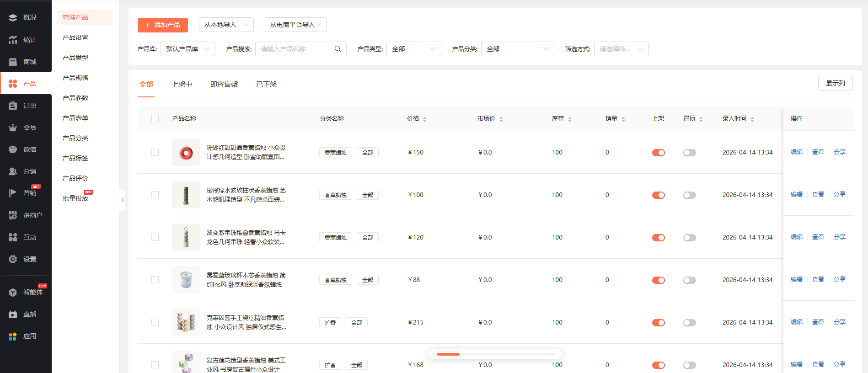Click 编辑 link for the ¥88 candle
868x373 pixels.
[796, 279]
